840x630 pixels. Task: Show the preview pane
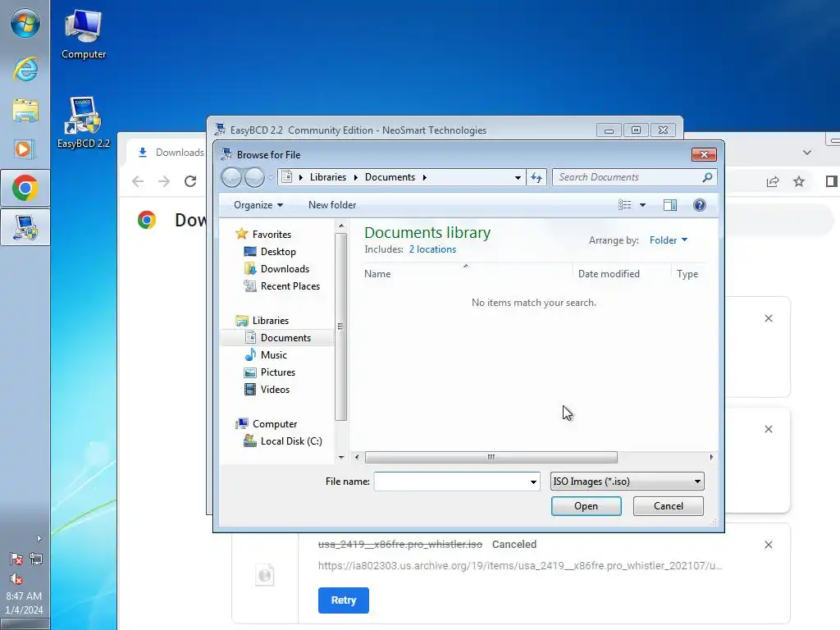tap(670, 205)
